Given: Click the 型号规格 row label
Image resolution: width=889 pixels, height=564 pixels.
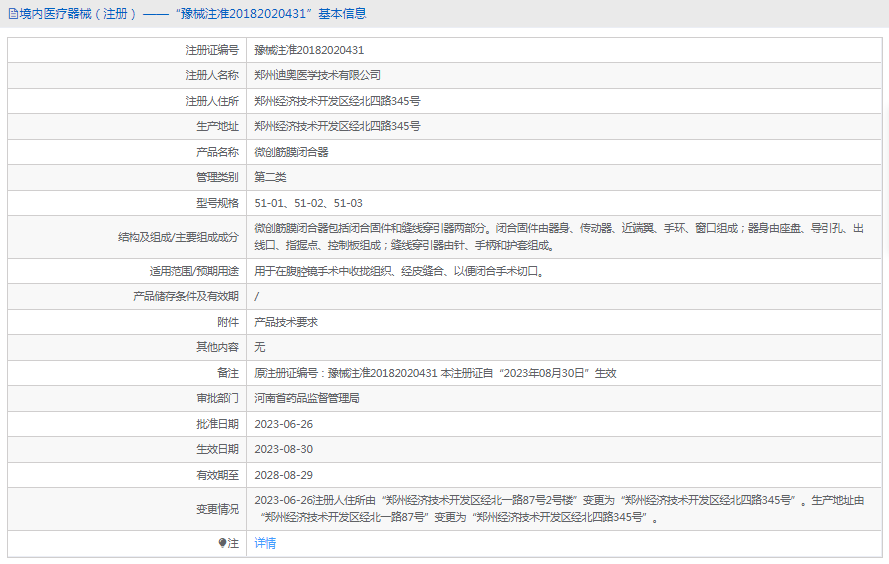Looking at the screenshot, I should [x=217, y=203].
